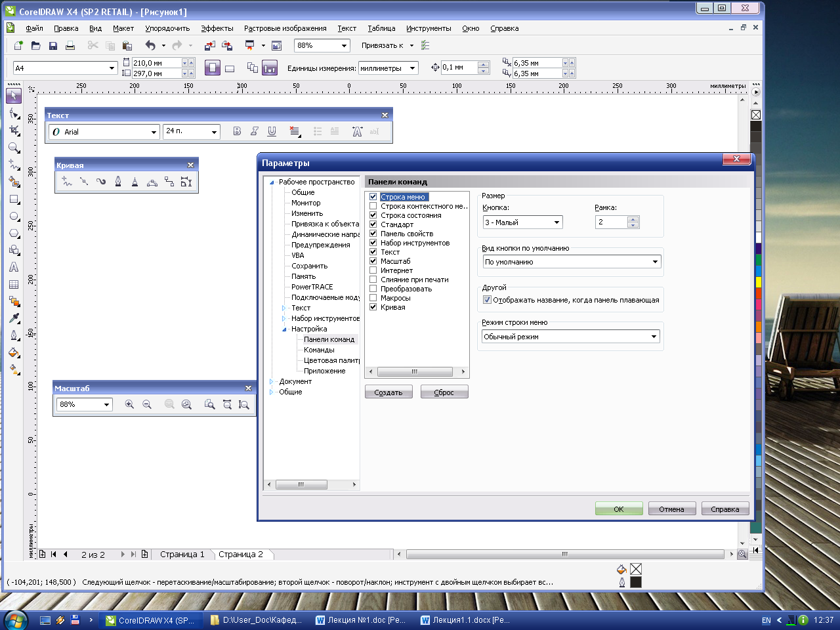Image resolution: width=840 pixels, height=630 pixels.
Task: Click the Underline icon on the Текст toolbar
Action: (272, 131)
